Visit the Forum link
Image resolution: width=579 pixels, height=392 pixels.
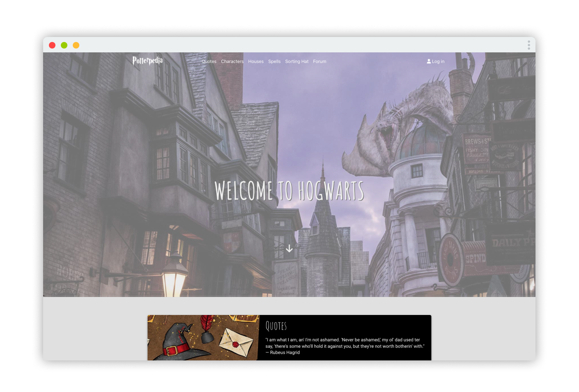tap(320, 62)
